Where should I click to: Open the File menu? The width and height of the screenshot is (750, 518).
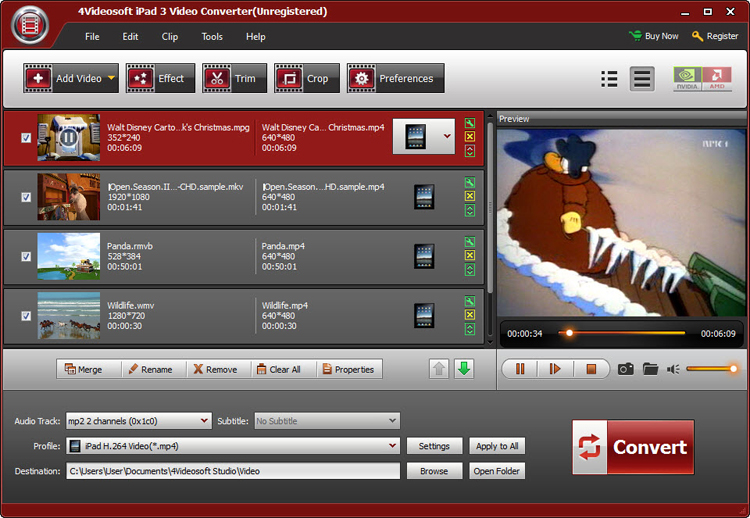coord(92,37)
